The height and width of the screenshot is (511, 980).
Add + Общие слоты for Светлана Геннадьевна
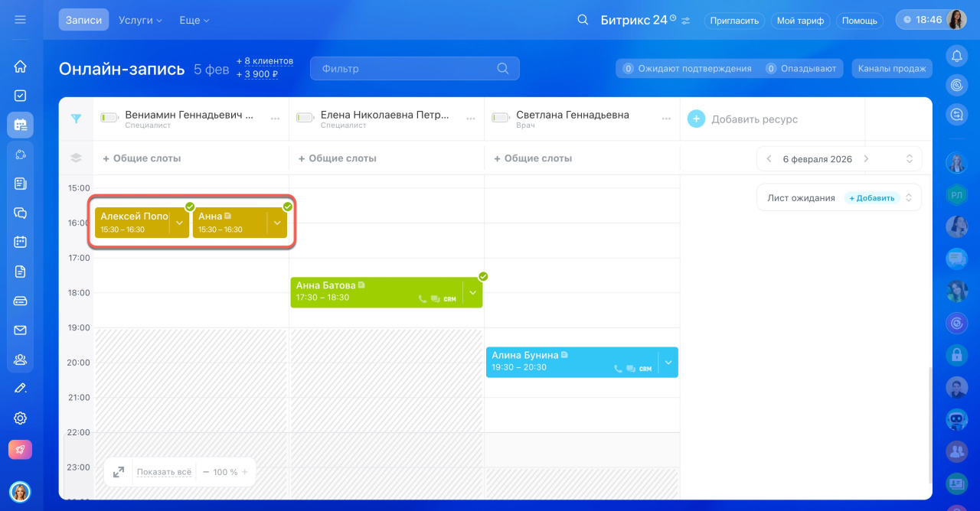[x=533, y=158]
